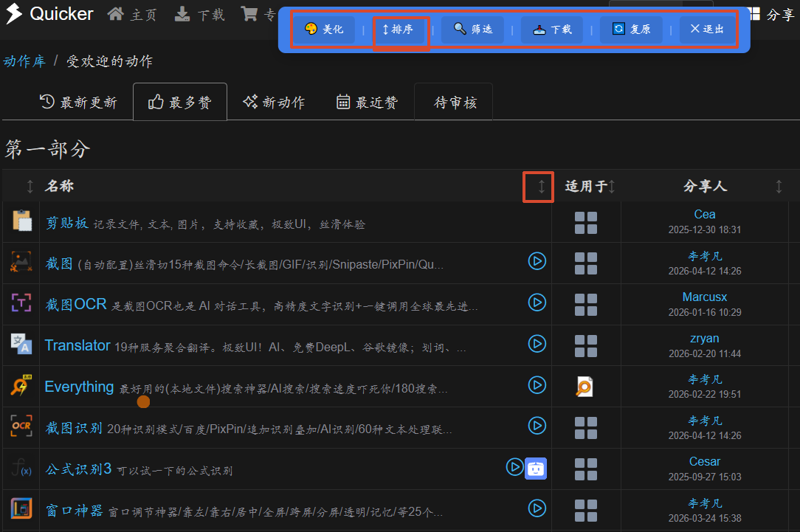This screenshot has width=800, height=532.
Task: Click the 截图OCR action icon
Action: 21,303
